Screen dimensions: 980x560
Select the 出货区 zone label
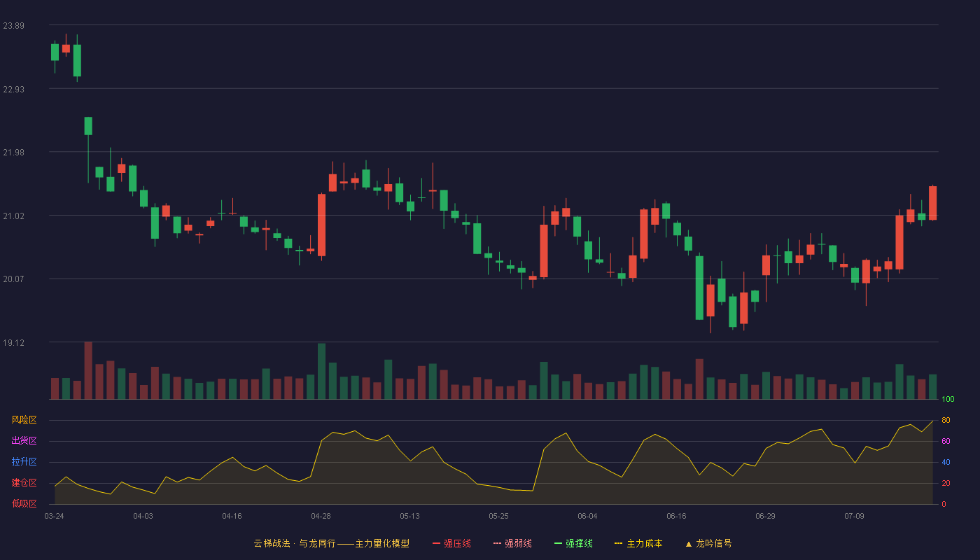tap(24, 441)
